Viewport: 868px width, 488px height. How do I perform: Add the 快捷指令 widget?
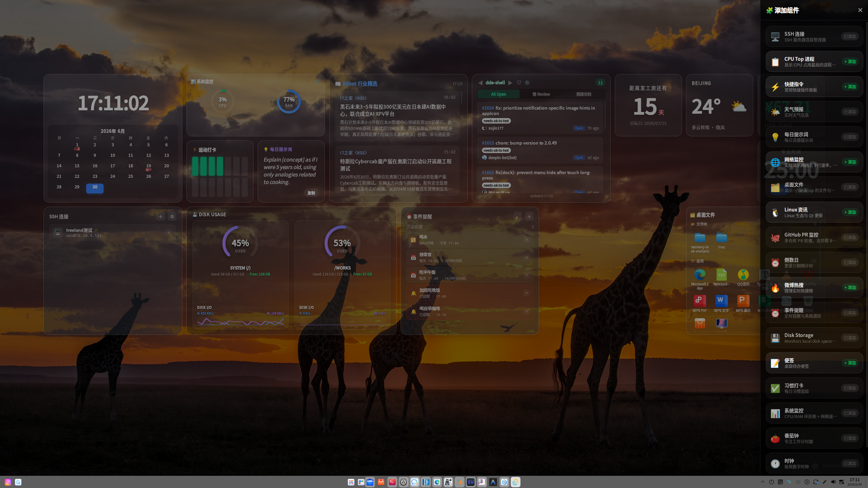(x=850, y=87)
